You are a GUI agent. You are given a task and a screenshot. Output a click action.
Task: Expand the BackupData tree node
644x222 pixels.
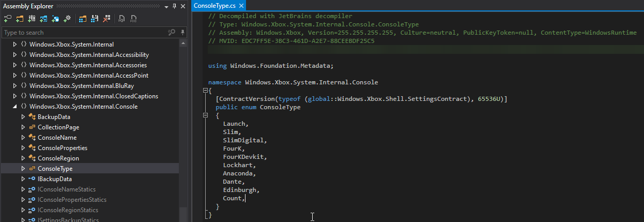[x=23, y=117]
